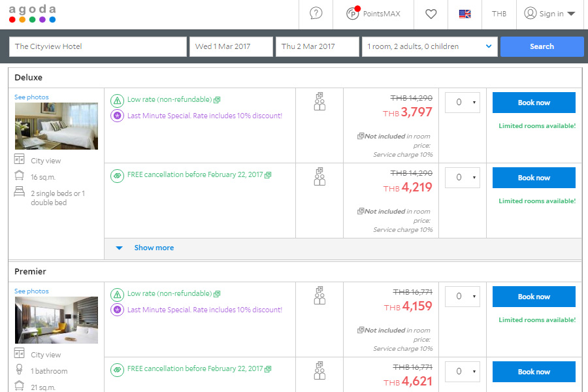Open the room and guests dropdown
This screenshot has height=392, width=588.
(429, 46)
